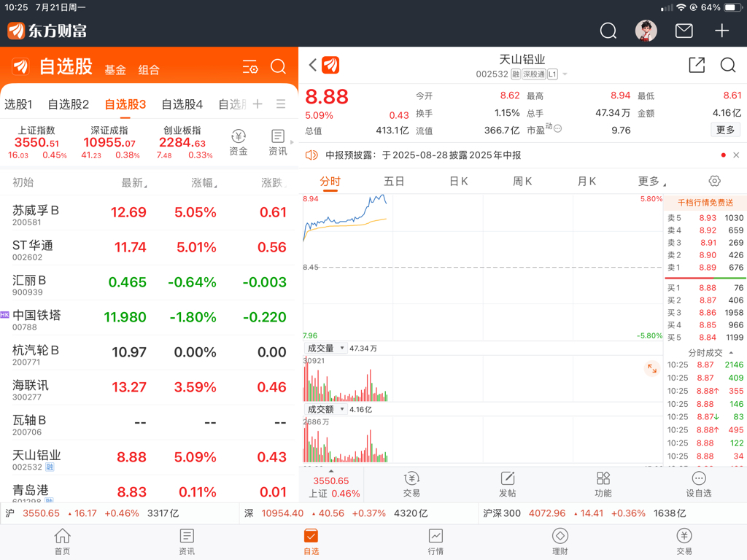Screen dimensions: 747x560
Task: Open ST华通 stock row
Action: tap(149, 248)
